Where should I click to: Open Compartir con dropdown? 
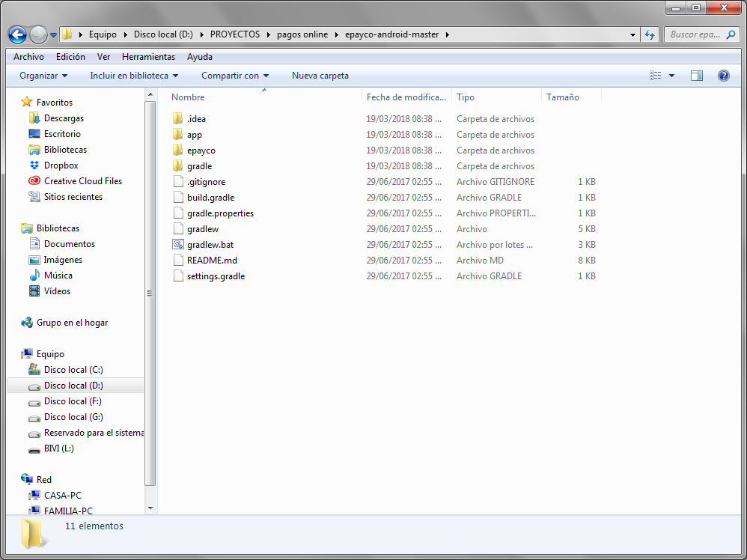pyautogui.click(x=235, y=76)
